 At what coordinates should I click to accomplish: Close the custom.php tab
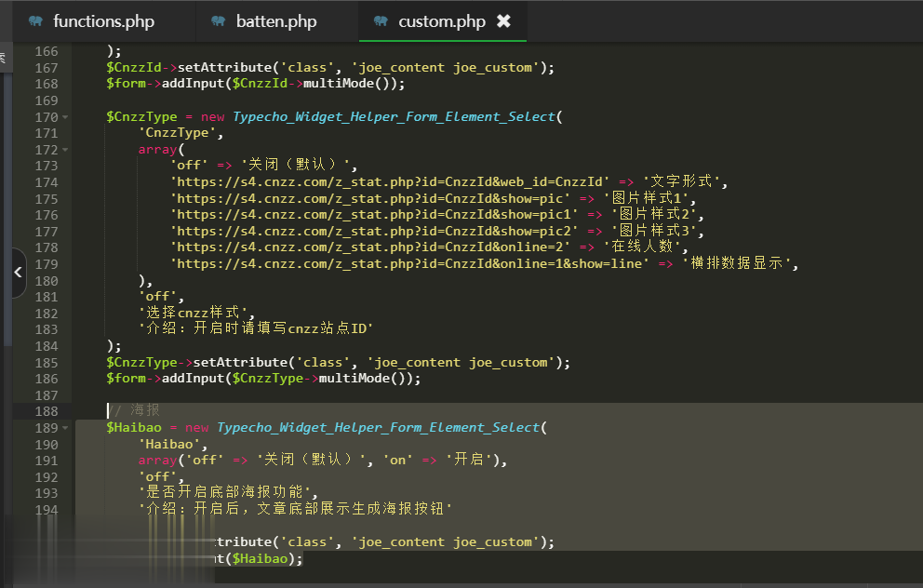[503, 21]
